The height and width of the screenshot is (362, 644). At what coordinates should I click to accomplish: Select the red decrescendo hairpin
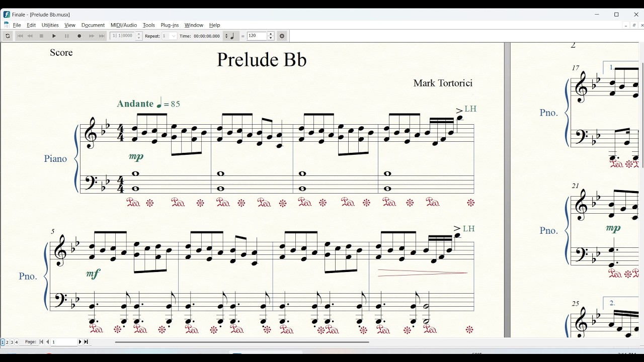pyautogui.click(x=423, y=274)
